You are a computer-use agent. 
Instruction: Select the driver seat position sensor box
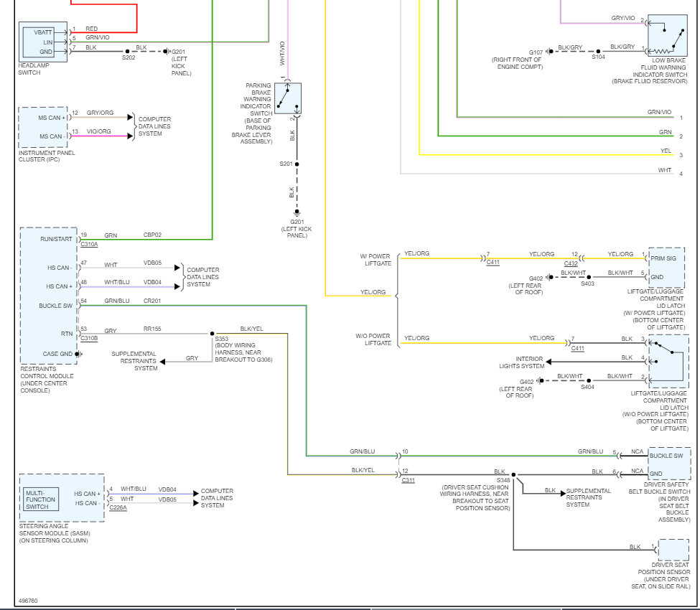coord(673,530)
